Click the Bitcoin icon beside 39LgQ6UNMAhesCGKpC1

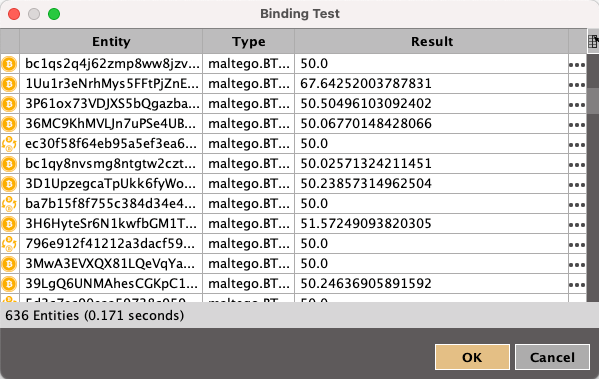pyautogui.click(x=9, y=284)
